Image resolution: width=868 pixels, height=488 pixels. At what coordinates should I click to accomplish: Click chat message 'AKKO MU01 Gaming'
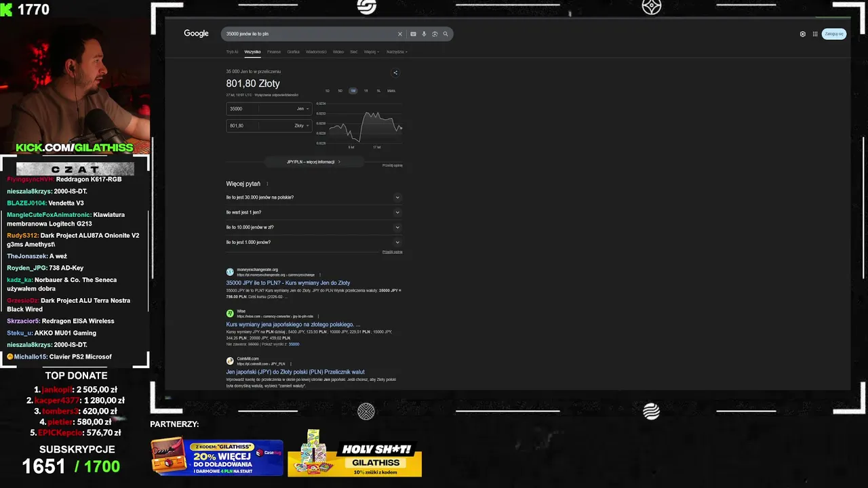point(66,333)
